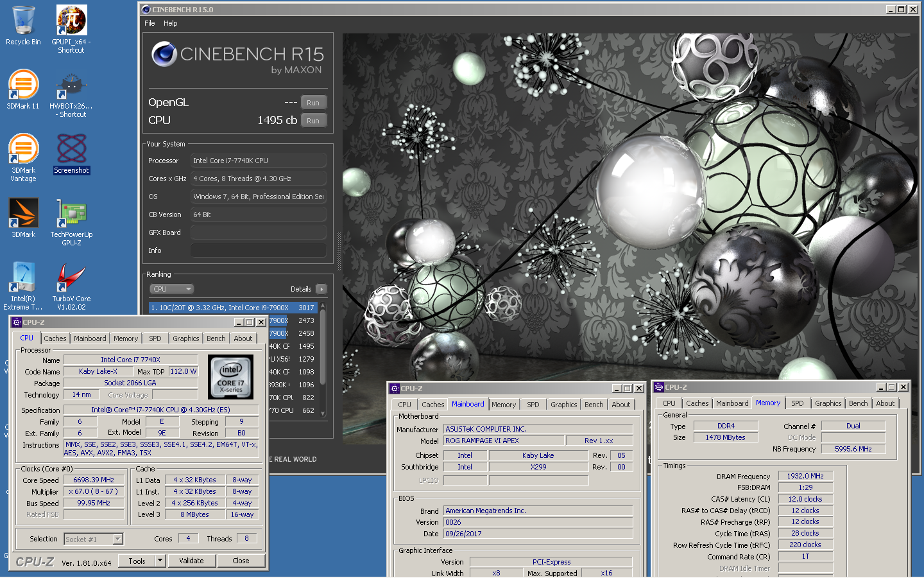Switch to Mainboard tab in front CPU-Z
The width and height of the screenshot is (924, 578).
click(x=90, y=338)
